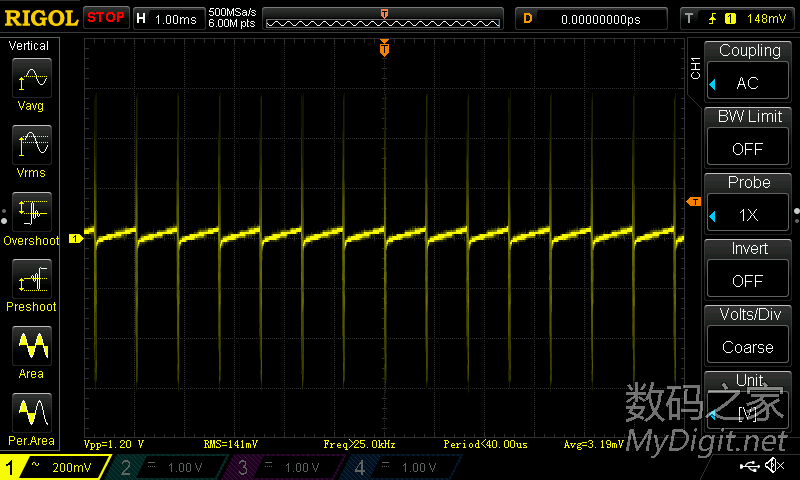Select the Area measurement icon
The width and height of the screenshot is (800, 480).
(32, 346)
